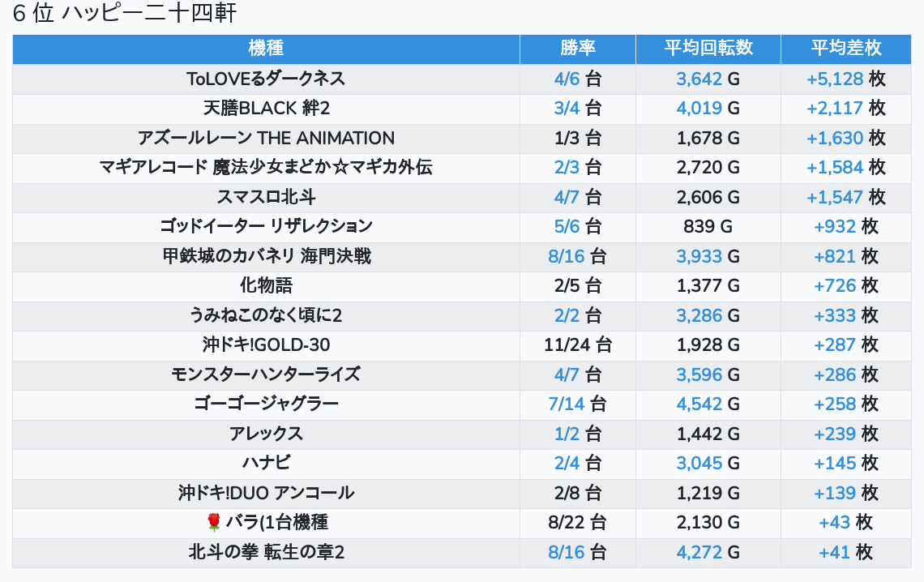
Task: Open the ToLOVEるダークネス machine row
Action: 266,79
